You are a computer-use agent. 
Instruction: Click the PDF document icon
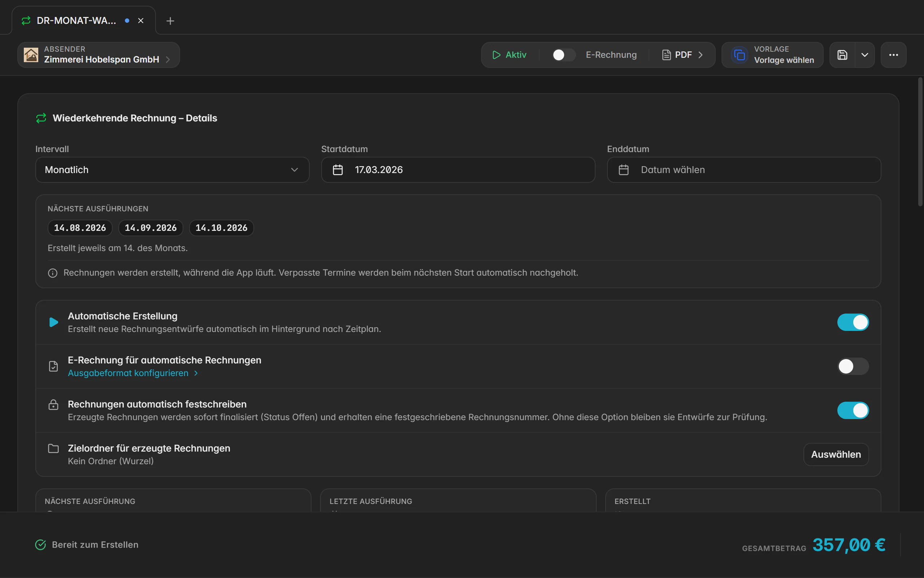[x=666, y=55]
